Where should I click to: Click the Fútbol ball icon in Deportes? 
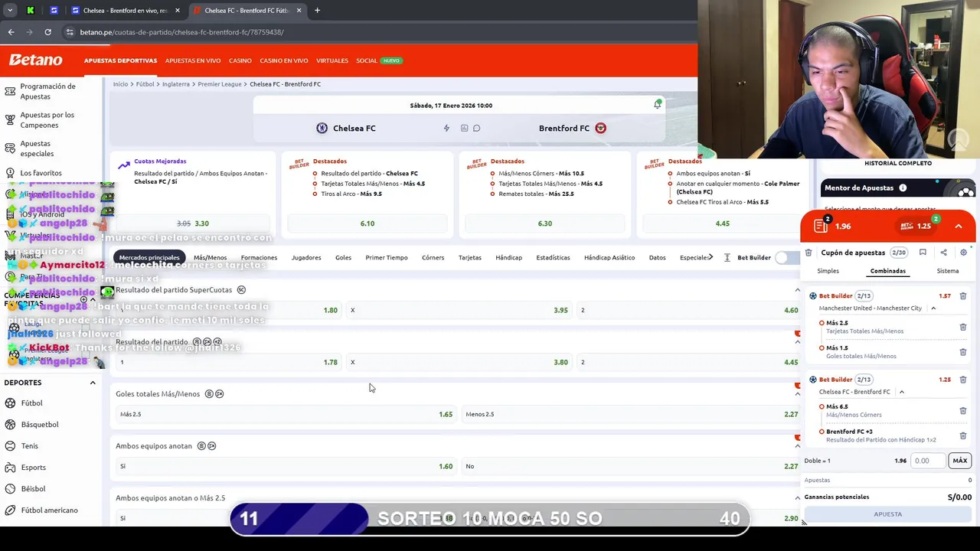click(10, 403)
